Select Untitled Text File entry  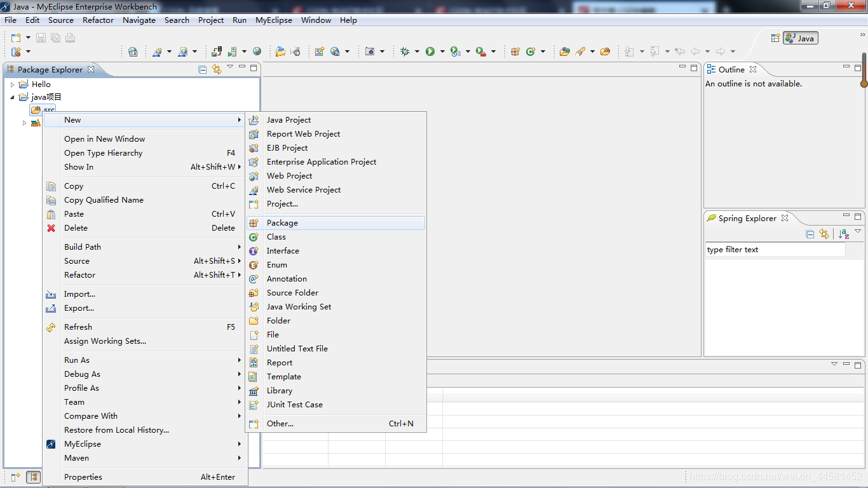[x=336, y=349]
